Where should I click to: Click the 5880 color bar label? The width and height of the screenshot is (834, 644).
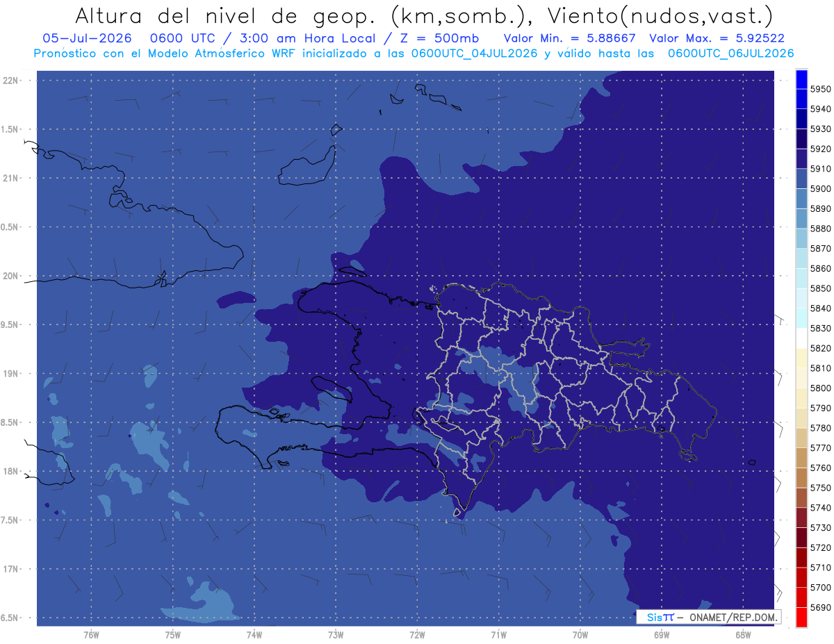tap(820, 229)
